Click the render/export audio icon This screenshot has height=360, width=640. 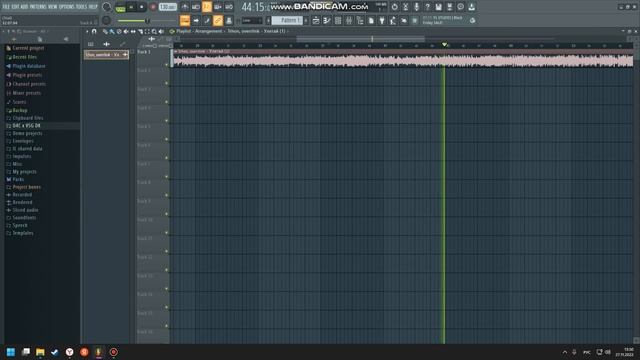click(x=449, y=7)
